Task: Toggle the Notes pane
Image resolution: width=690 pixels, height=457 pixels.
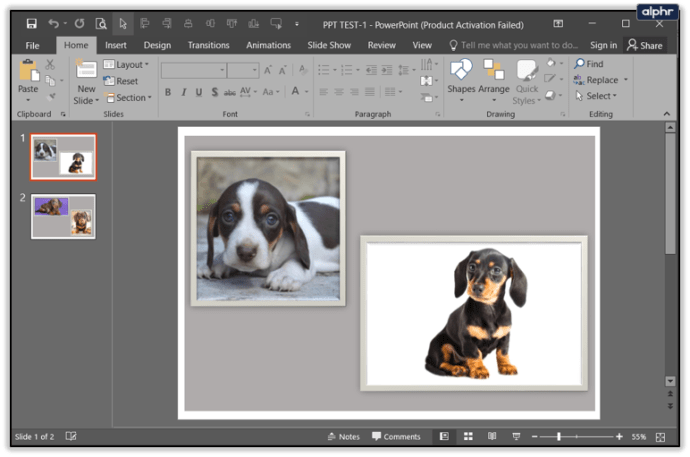Action: click(x=343, y=437)
